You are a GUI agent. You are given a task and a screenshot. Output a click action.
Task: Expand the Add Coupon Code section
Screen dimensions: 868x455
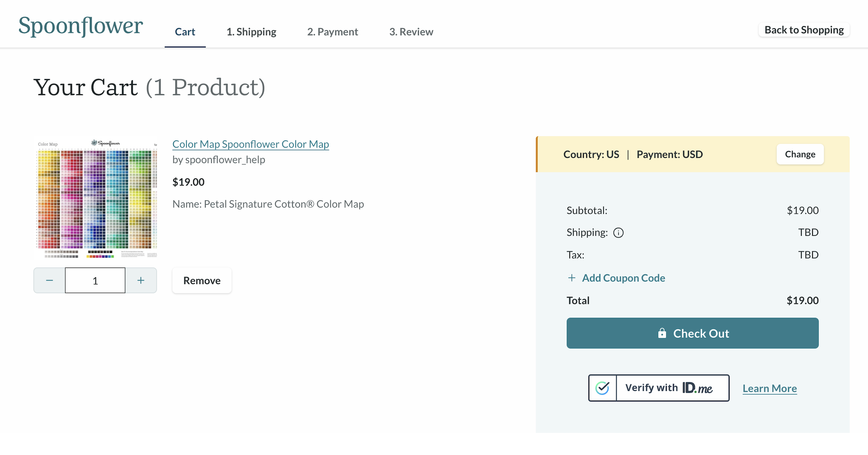616,278
